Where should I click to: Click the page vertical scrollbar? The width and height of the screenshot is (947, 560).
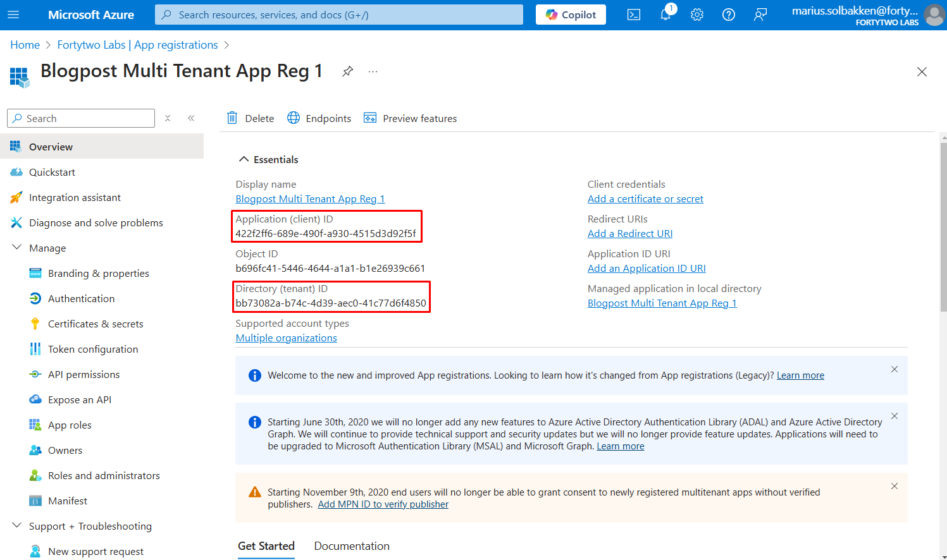click(x=943, y=228)
